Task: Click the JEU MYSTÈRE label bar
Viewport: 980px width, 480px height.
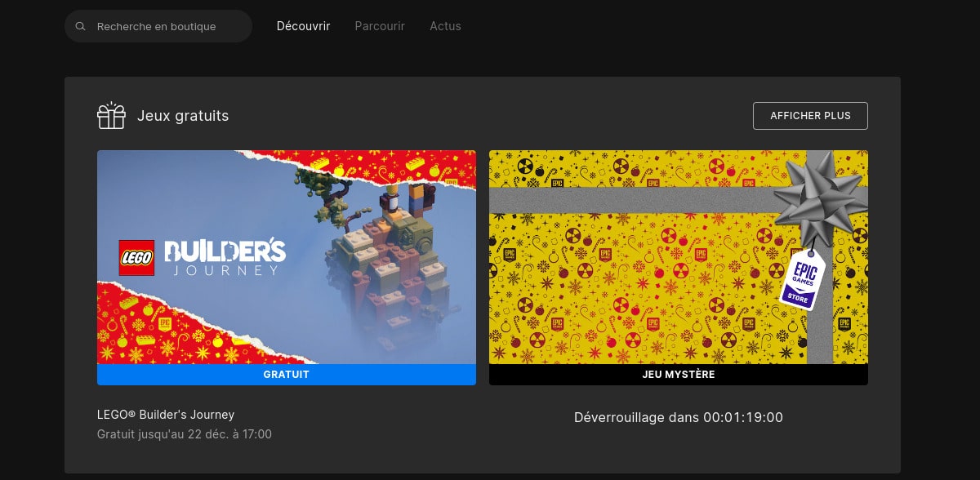Action: [678, 375]
